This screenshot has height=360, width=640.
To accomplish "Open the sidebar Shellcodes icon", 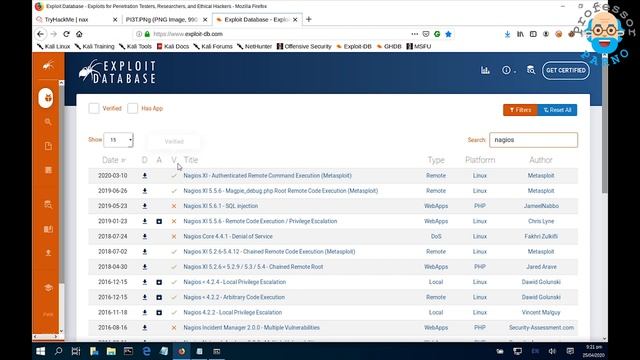I will tap(48, 170).
